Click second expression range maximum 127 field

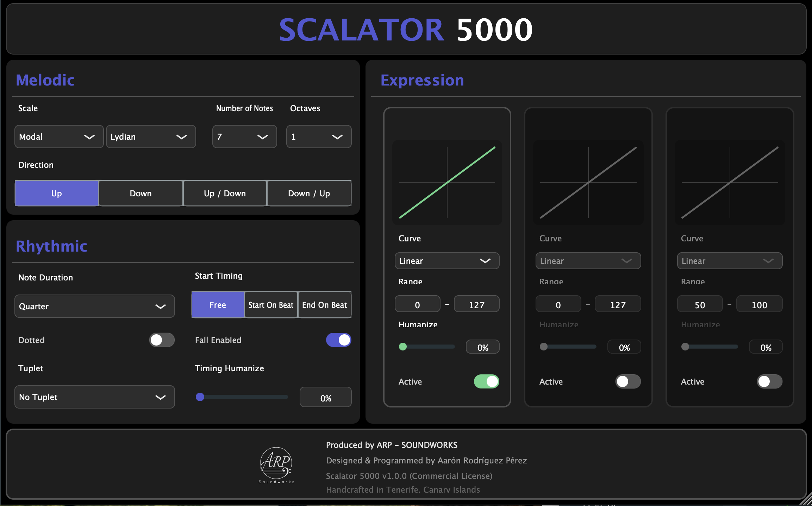tap(618, 304)
